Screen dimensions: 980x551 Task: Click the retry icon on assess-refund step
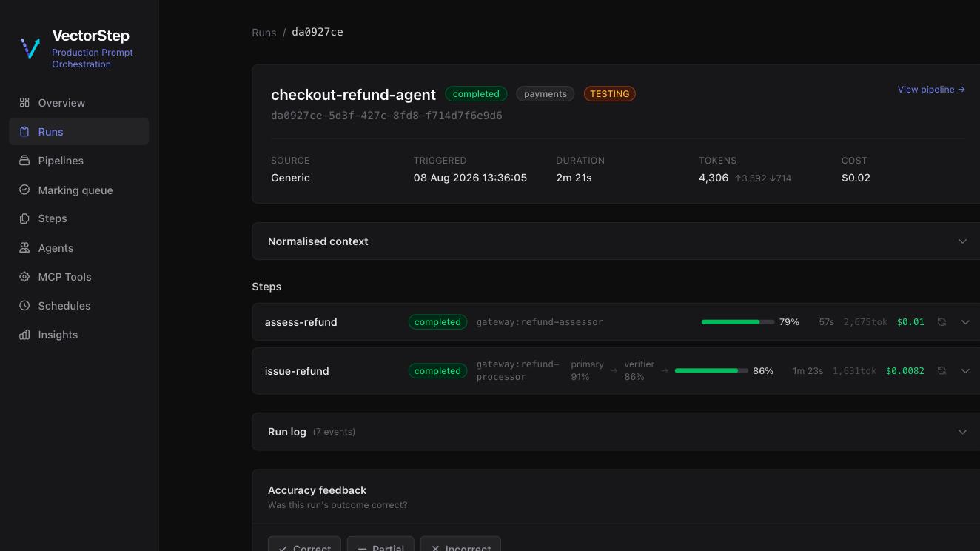pyautogui.click(x=942, y=322)
